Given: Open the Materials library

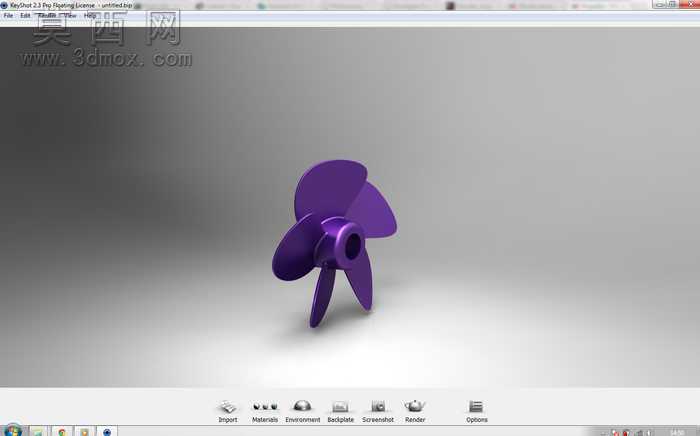Looking at the screenshot, I should (x=265, y=411).
